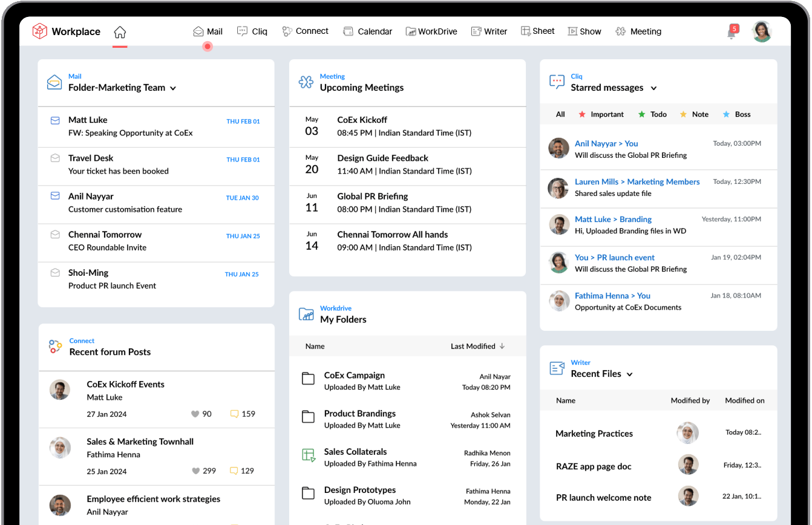Click the Connect widget icon
812x525 pixels.
coord(55,347)
